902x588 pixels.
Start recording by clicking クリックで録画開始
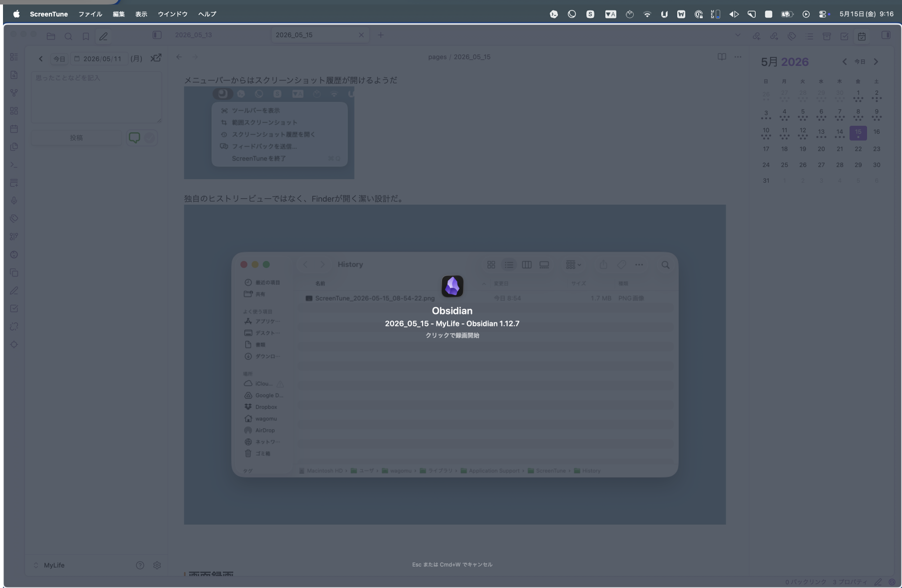click(x=452, y=335)
